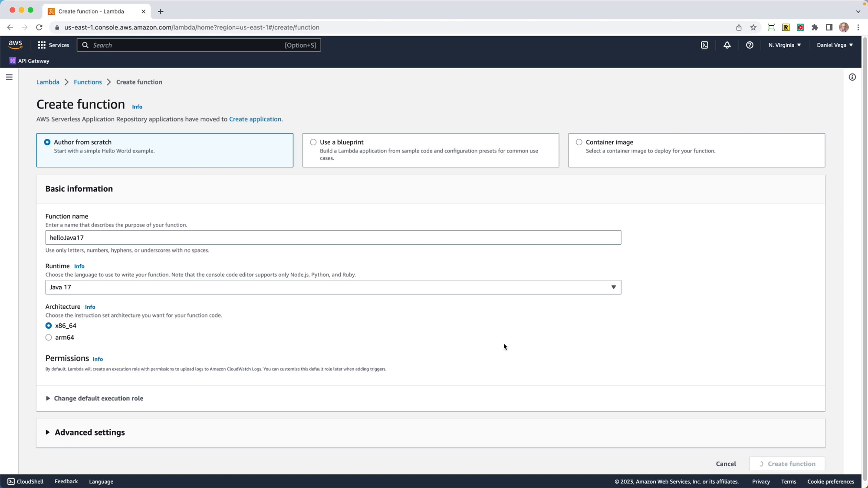Open the Chrome profile avatar

(844, 27)
